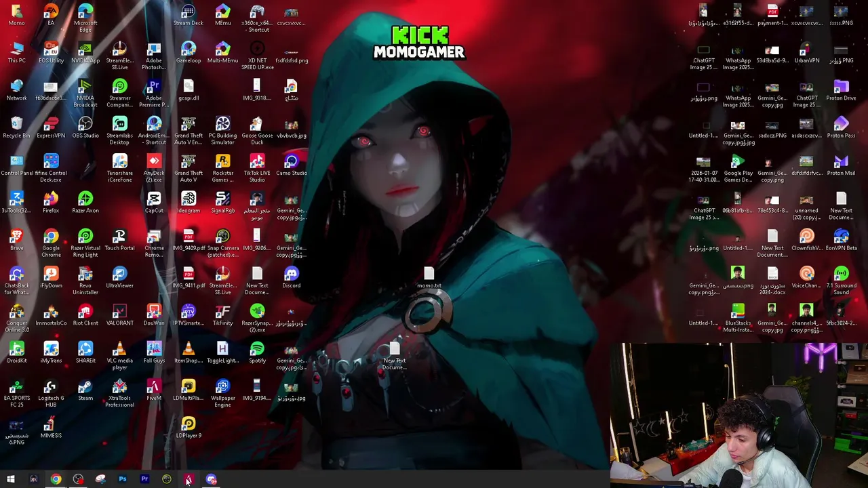
Task: Open Premiere Pro from the taskbar
Action: pyautogui.click(x=144, y=479)
